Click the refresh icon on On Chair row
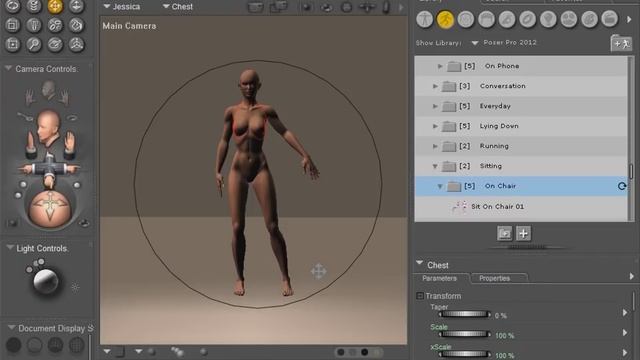Viewport: 640px width, 360px height. tap(622, 186)
